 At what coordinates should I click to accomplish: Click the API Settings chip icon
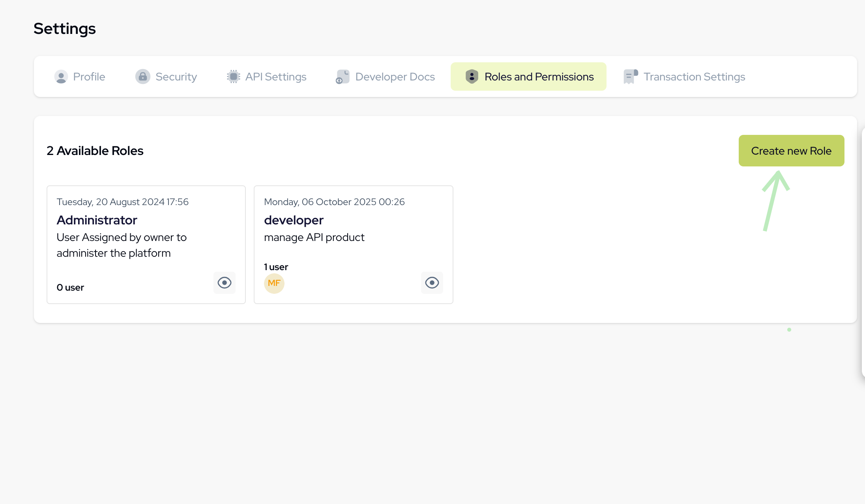coord(233,77)
